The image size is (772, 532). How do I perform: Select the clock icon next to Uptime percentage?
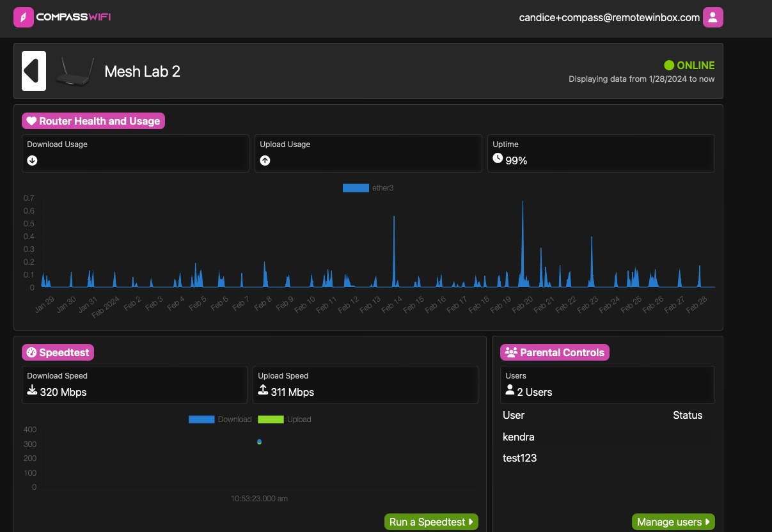(498, 157)
